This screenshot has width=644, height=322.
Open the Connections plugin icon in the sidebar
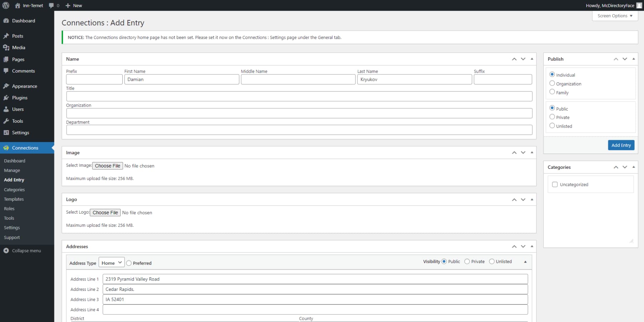coord(6,148)
